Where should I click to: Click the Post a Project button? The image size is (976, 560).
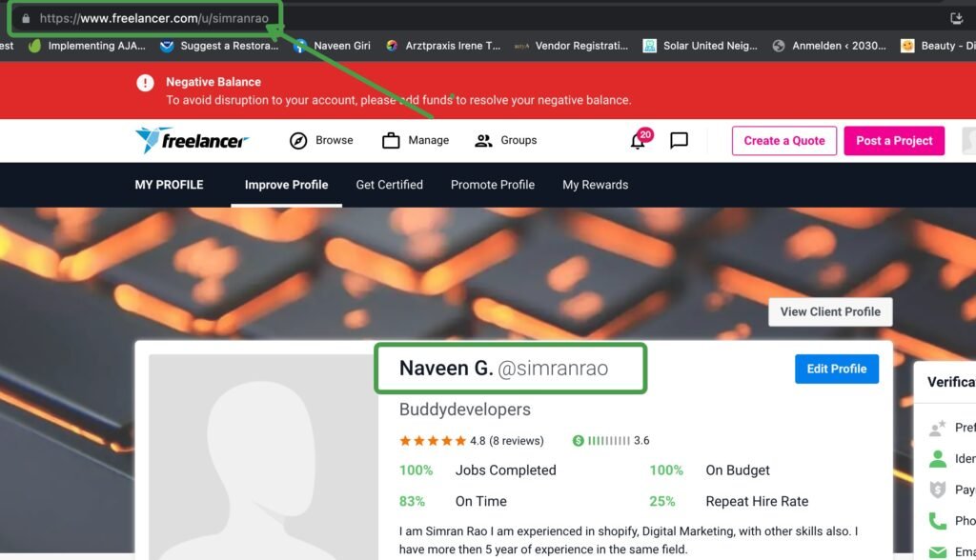[894, 141]
